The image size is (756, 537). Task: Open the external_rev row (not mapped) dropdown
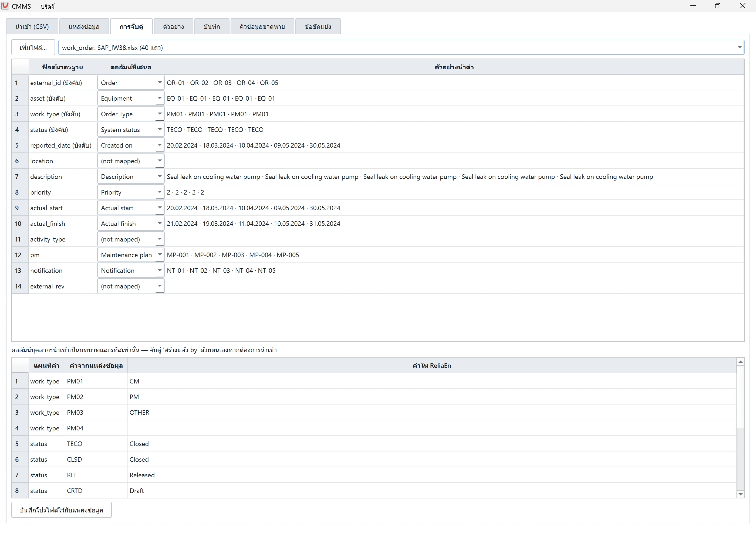(131, 286)
